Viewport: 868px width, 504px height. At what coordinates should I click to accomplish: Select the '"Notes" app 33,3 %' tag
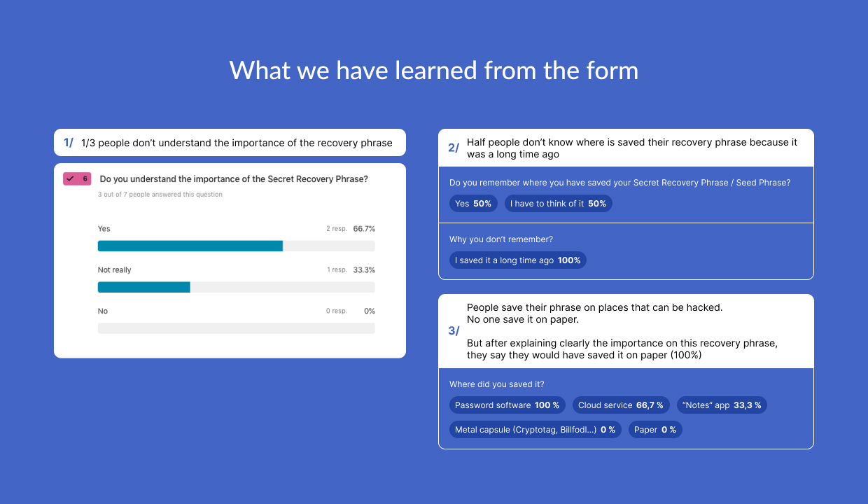tap(721, 405)
